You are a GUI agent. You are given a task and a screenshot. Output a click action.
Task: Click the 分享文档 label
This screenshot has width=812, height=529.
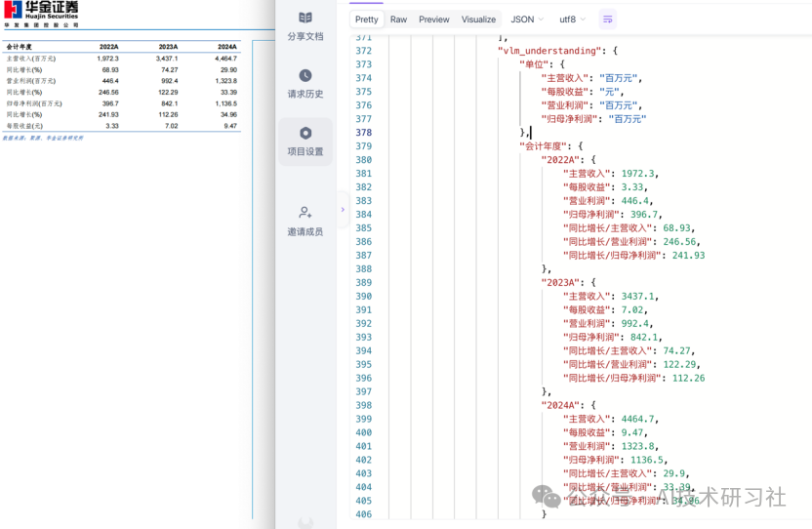(x=305, y=37)
